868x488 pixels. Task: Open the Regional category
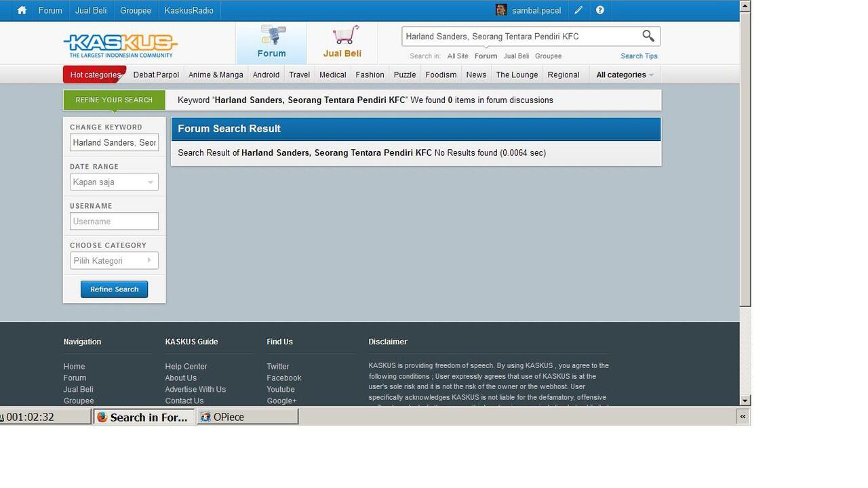(x=564, y=75)
